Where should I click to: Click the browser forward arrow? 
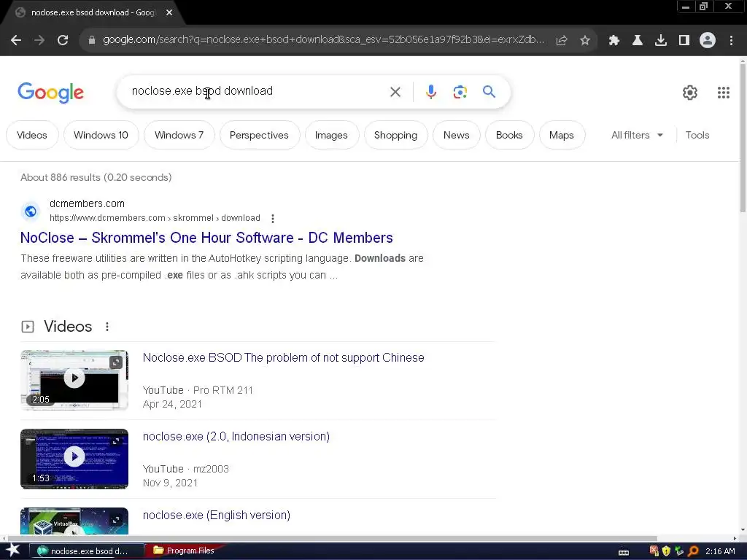click(x=39, y=40)
